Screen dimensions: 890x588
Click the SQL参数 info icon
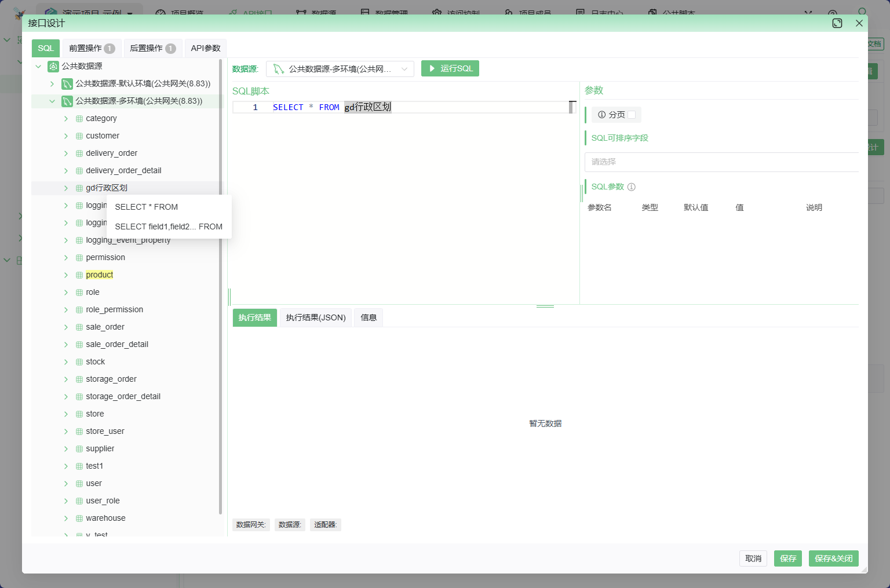point(632,187)
